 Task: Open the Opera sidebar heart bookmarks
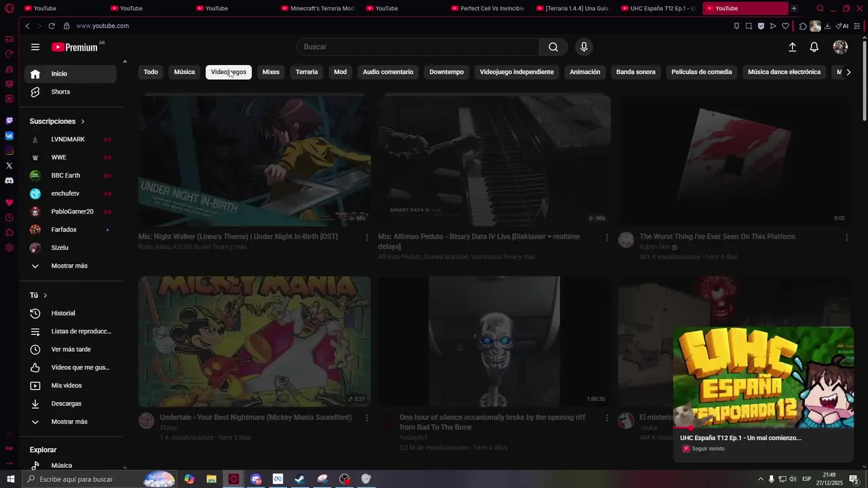pos(9,203)
